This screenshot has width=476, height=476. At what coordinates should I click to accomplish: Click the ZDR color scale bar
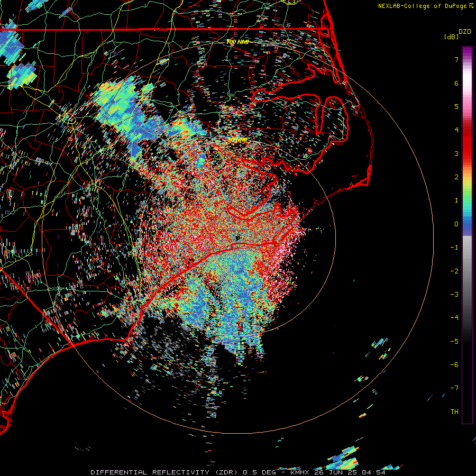pos(467,235)
